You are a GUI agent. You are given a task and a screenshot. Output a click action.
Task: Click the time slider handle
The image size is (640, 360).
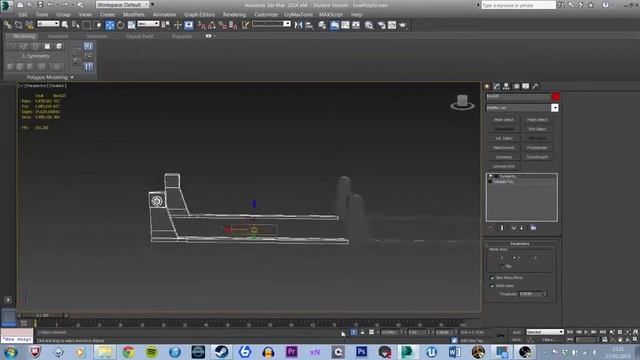42,316
